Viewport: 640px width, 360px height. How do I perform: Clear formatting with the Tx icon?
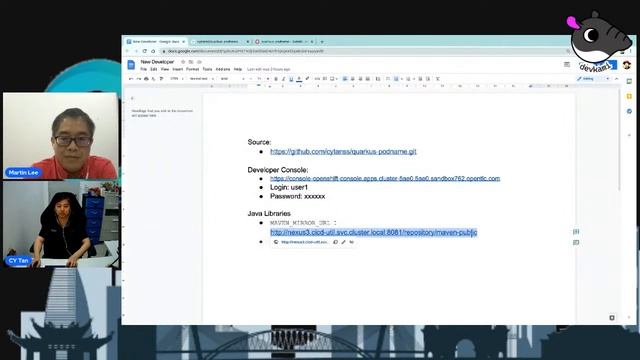click(438, 78)
